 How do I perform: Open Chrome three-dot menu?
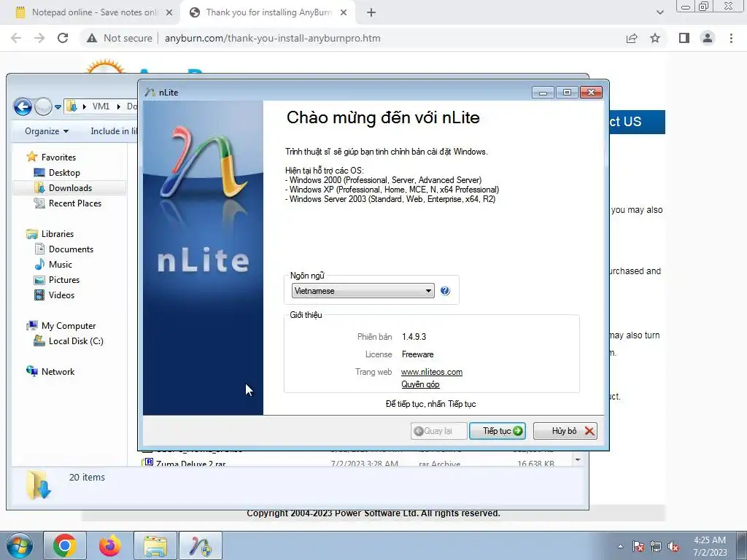point(731,38)
